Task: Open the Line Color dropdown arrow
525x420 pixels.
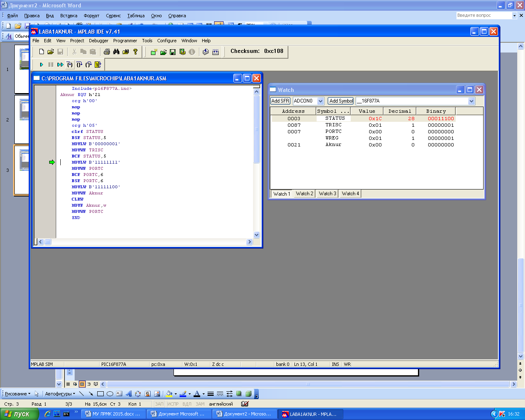Action: pos(189,394)
